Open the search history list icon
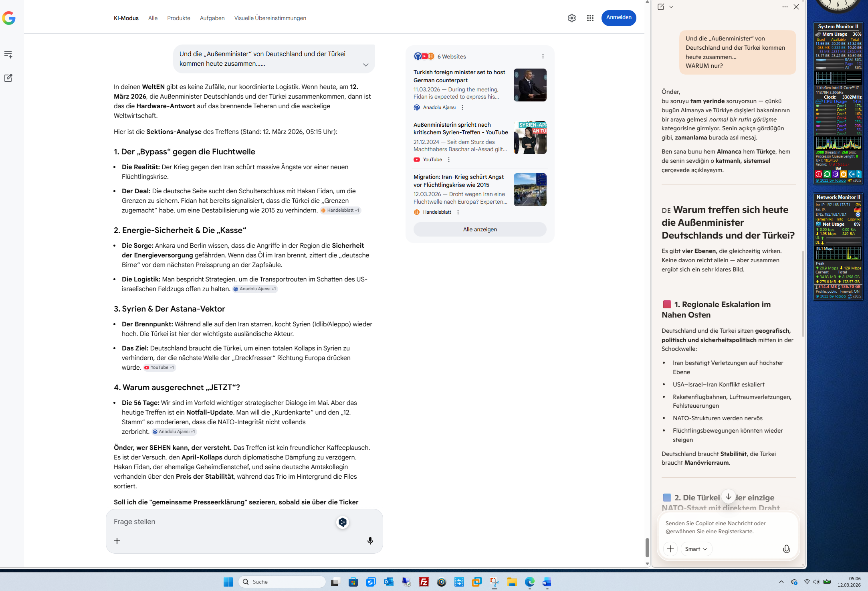 pyautogui.click(x=8, y=55)
